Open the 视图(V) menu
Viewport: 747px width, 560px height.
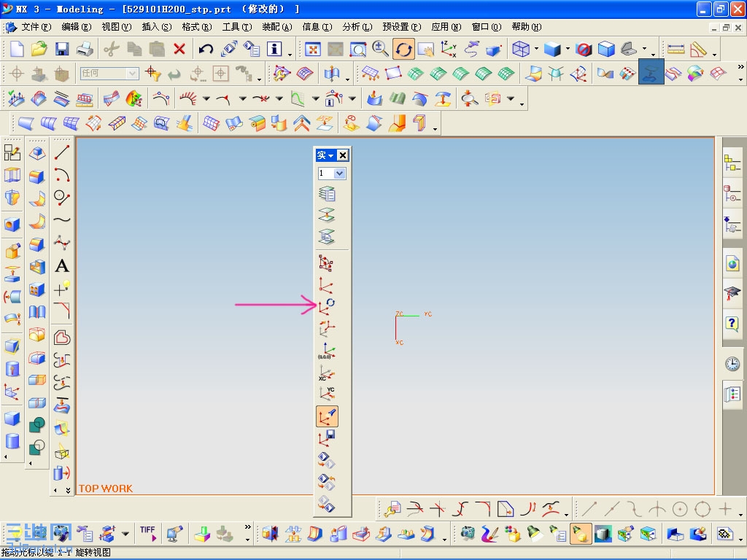click(116, 27)
